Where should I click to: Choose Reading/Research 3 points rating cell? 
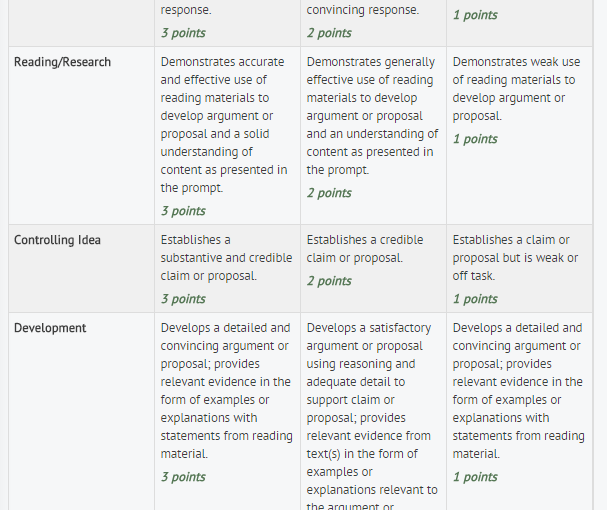(x=227, y=136)
